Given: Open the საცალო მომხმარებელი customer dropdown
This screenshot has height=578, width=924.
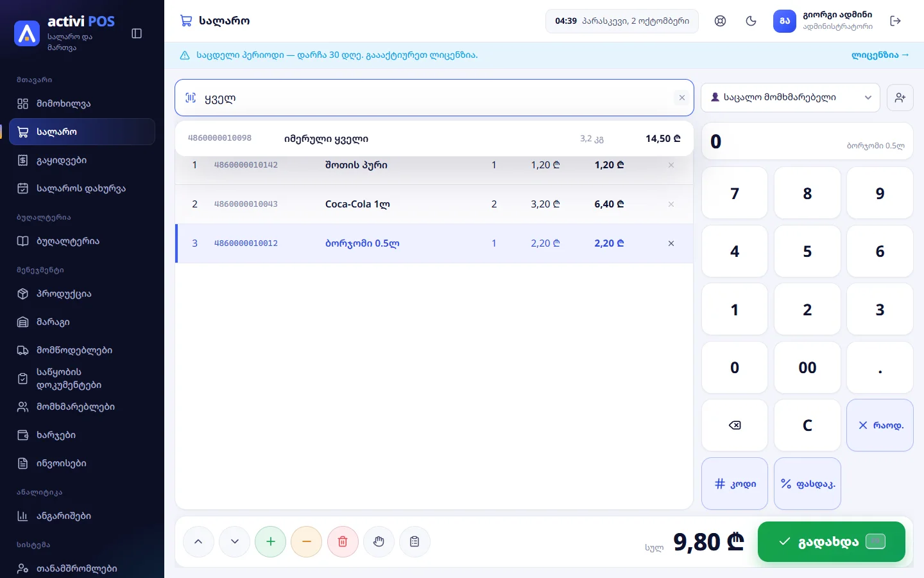Looking at the screenshot, I should [791, 98].
